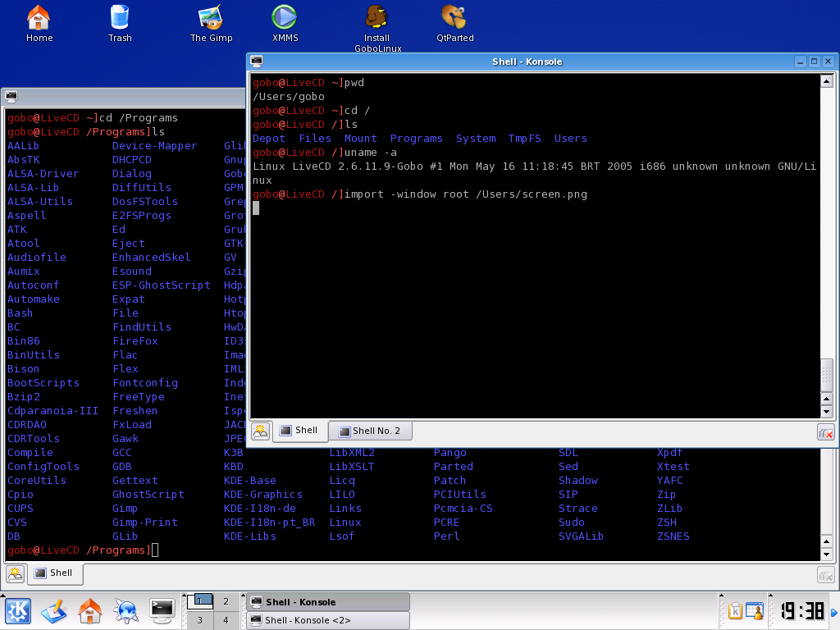This screenshot has height=630, width=840.
Task: Click the new session icon in the front Konsole
Action: (x=260, y=431)
